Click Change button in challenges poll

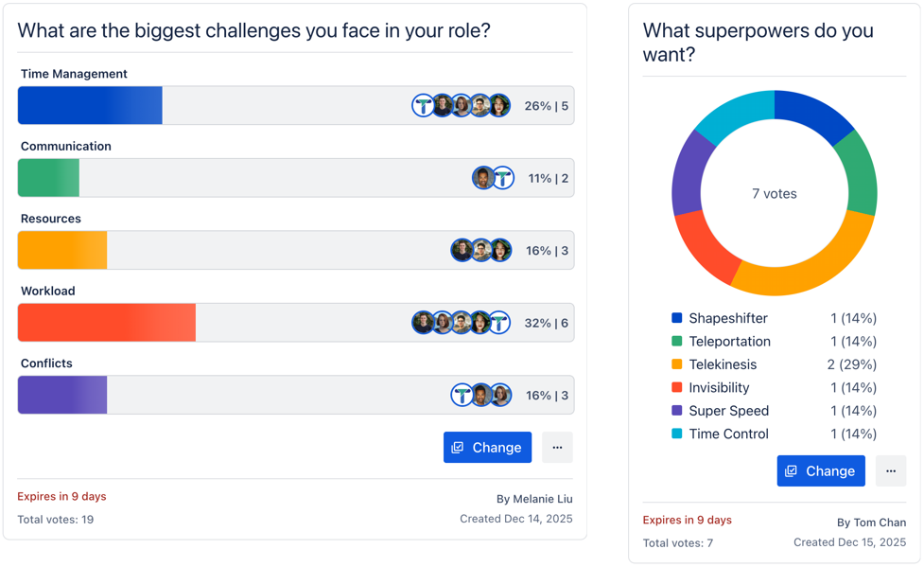487,448
